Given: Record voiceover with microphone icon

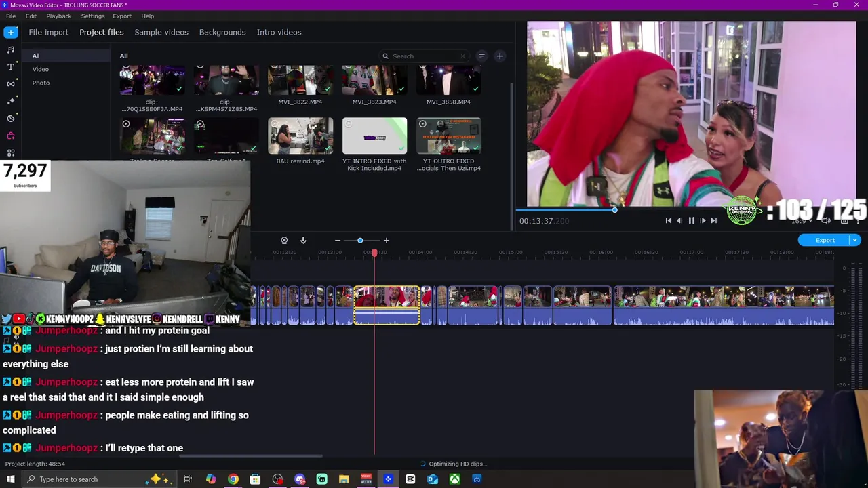Looking at the screenshot, I should (303, 241).
